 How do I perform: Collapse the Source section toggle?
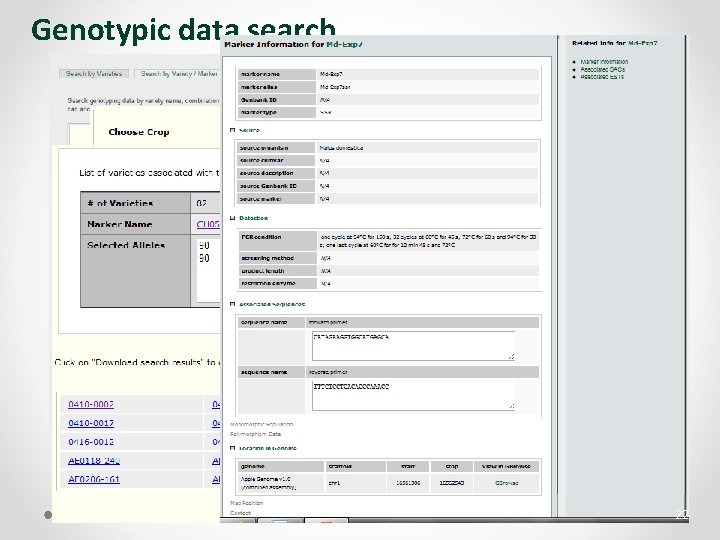point(233,130)
